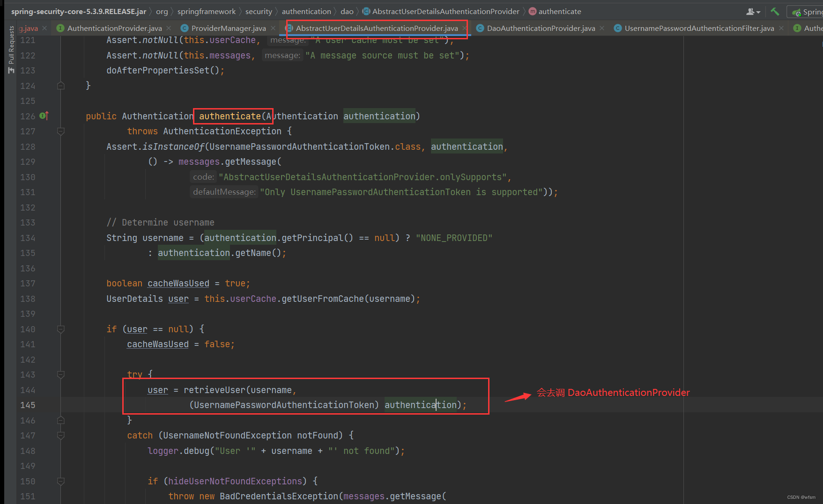Viewport: 823px width, 504px height.
Task: Click the gutter at line number 134
Action: coord(28,238)
